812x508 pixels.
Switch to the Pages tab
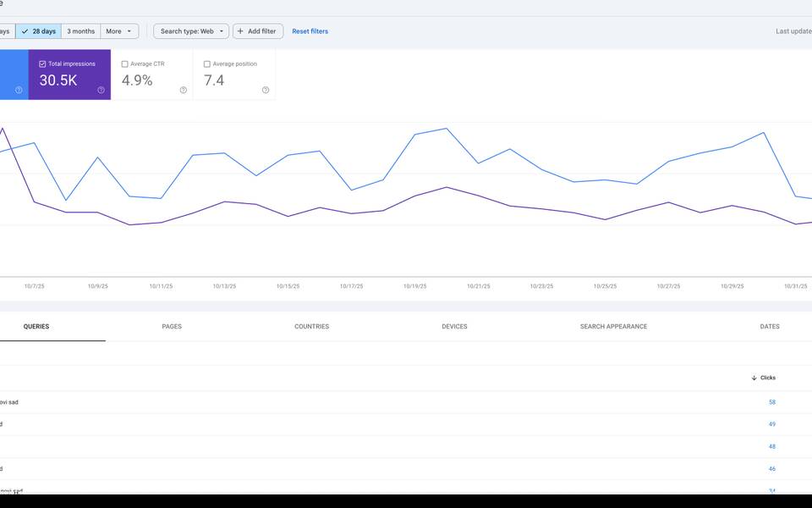coord(172,326)
